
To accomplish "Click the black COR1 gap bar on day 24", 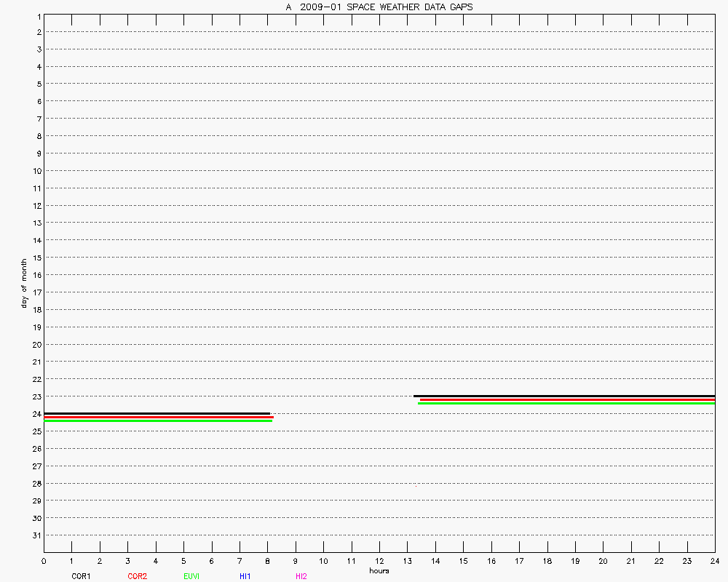I will pyautogui.click(x=157, y=413).
